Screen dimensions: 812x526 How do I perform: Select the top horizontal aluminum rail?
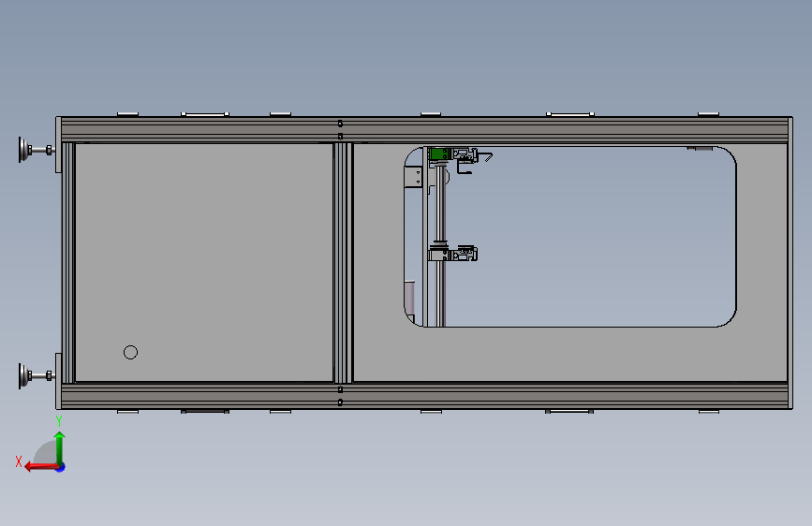pos(424,129)
